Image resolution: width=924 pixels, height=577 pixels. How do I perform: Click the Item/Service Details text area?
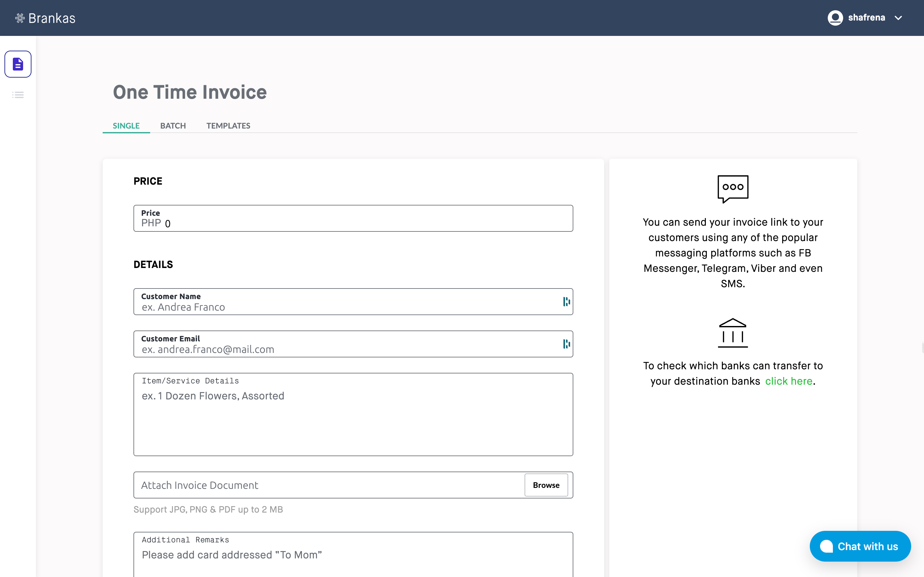[353, 420]
